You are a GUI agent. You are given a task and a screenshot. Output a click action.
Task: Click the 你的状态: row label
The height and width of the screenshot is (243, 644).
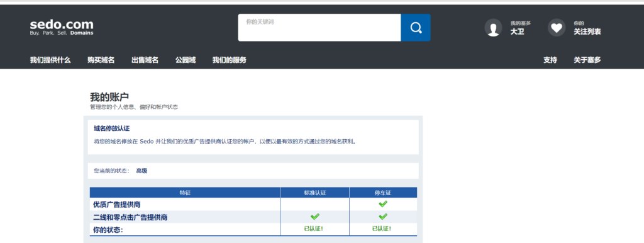[108, 230]
